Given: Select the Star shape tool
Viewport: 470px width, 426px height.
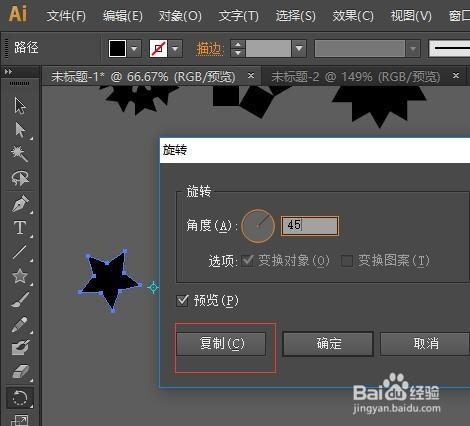Looking at the screenshot, I should 20,276.
